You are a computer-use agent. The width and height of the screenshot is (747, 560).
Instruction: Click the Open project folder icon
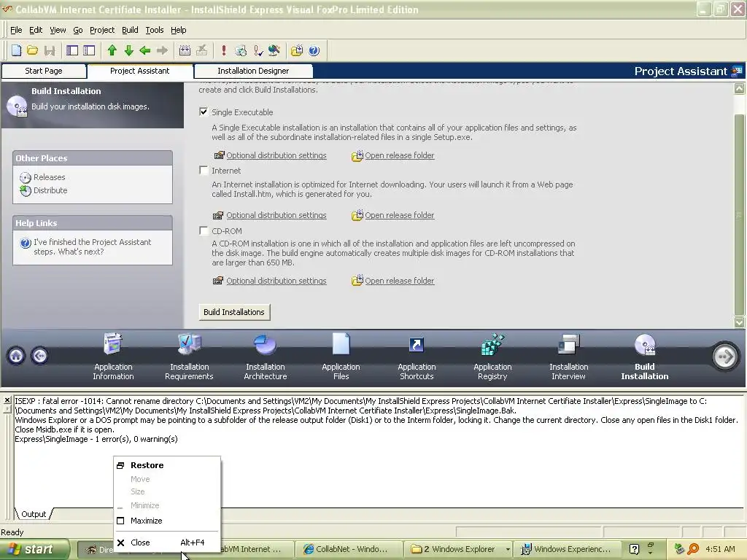(x=32, y=50)
